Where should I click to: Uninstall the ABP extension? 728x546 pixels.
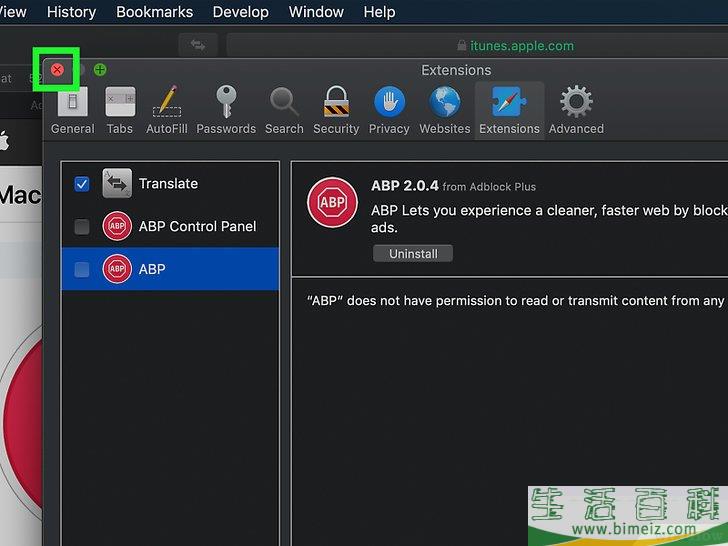(413, 254)
